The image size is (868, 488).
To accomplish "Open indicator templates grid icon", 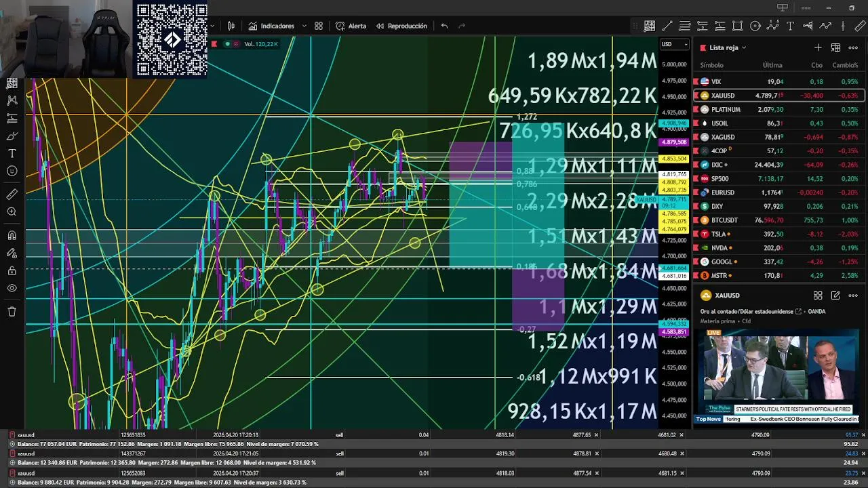I will [x=319, y=26].
